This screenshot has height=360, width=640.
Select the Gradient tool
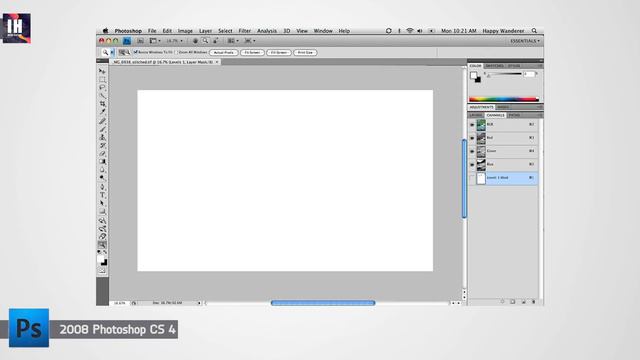pos(102,162)
